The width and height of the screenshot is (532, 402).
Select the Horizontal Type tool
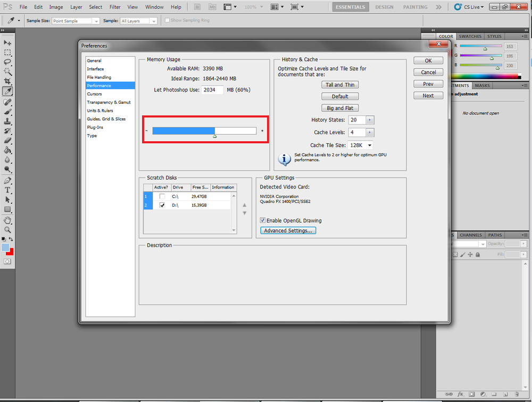point(8,190)
